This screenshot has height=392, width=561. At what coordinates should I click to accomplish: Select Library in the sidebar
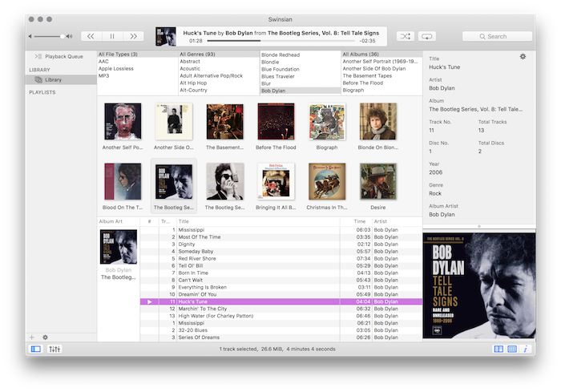pyautogui.click(x=61, y=79)
